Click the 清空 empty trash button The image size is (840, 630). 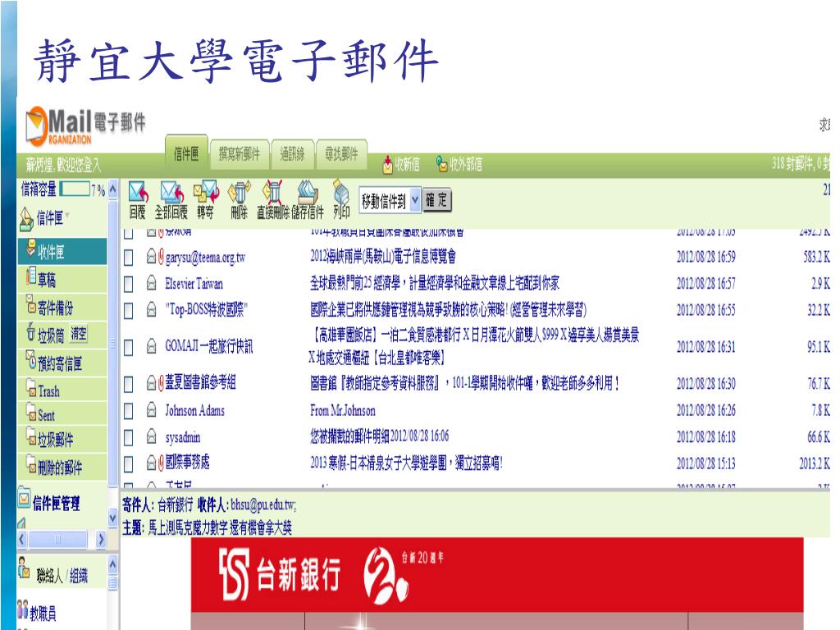coord(79,334)
